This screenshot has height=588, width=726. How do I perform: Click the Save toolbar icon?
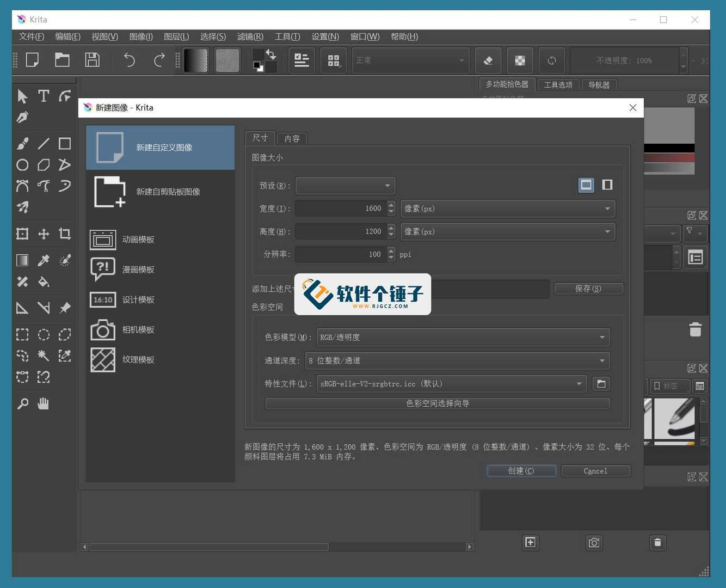coord(92,60)
